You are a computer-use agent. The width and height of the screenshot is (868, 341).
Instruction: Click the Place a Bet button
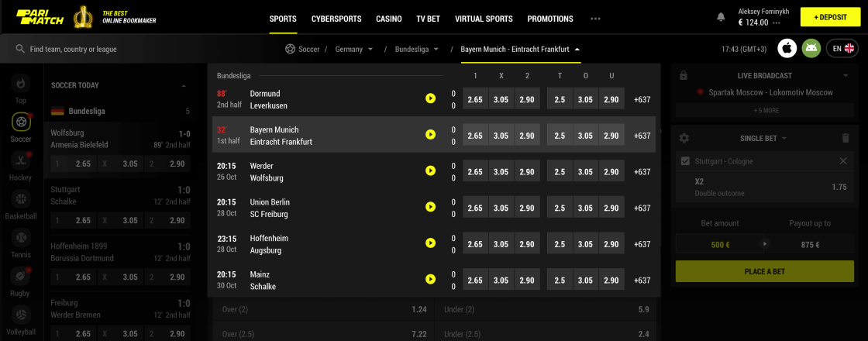(764, 271)
